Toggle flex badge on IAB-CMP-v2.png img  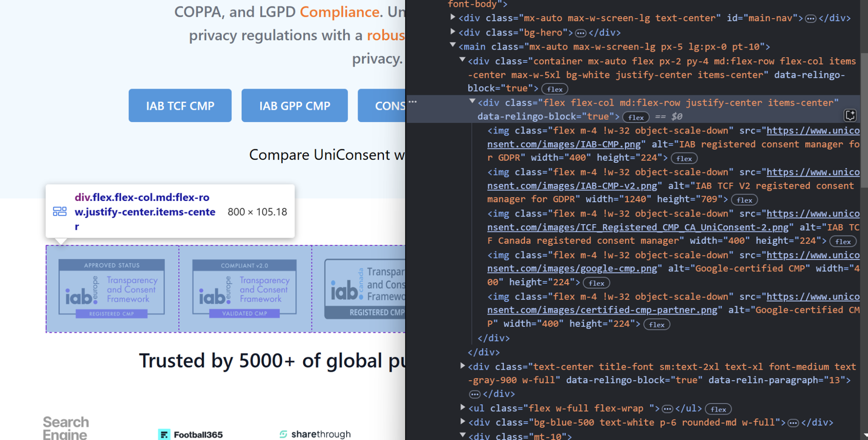[x=744, y=200]
